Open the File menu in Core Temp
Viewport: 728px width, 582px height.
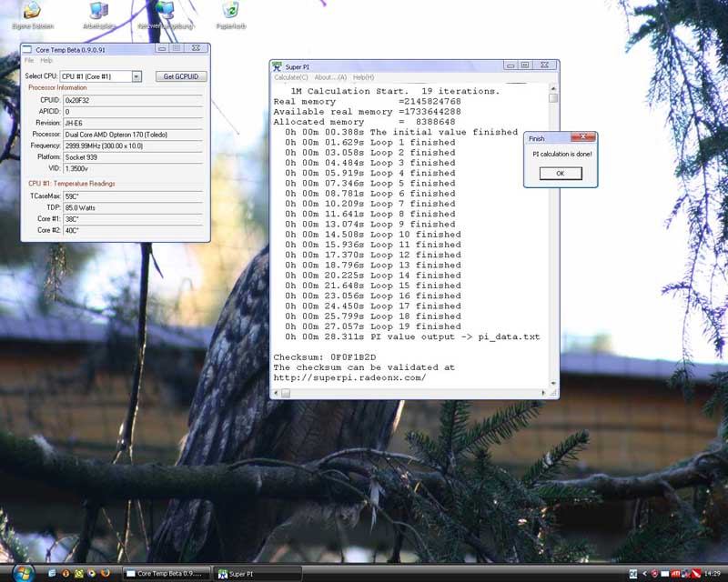click(x=29, y=60)
